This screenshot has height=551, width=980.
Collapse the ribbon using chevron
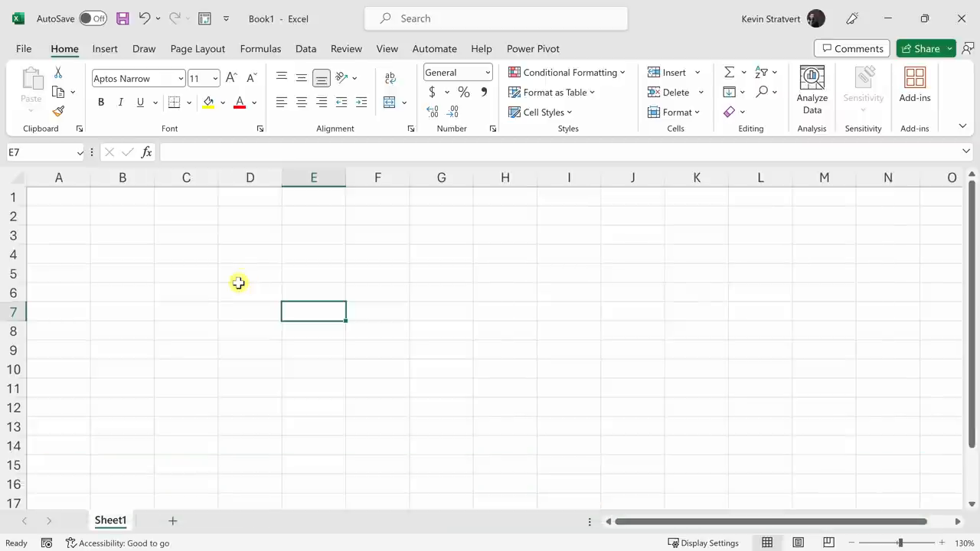[962, 126]
